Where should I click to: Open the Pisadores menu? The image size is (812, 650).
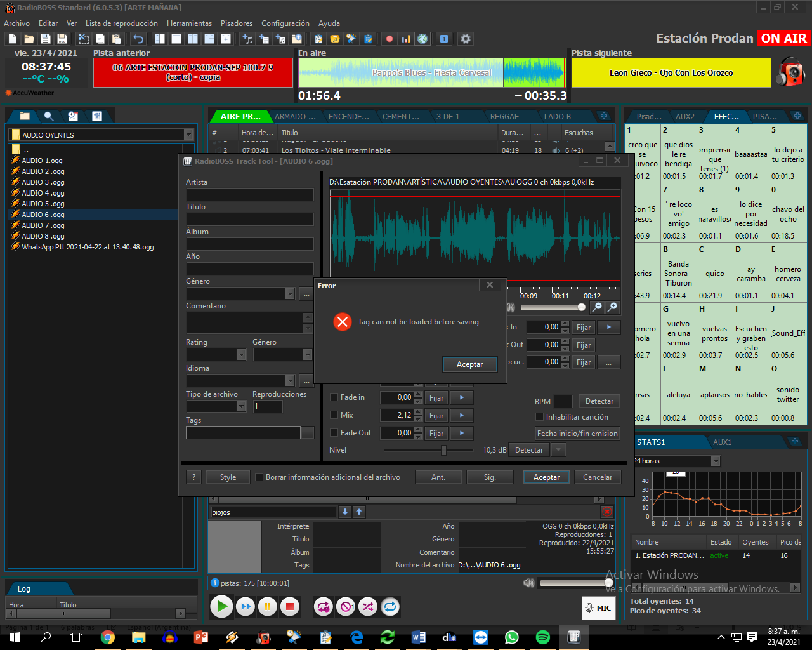(x=237, y=23)
